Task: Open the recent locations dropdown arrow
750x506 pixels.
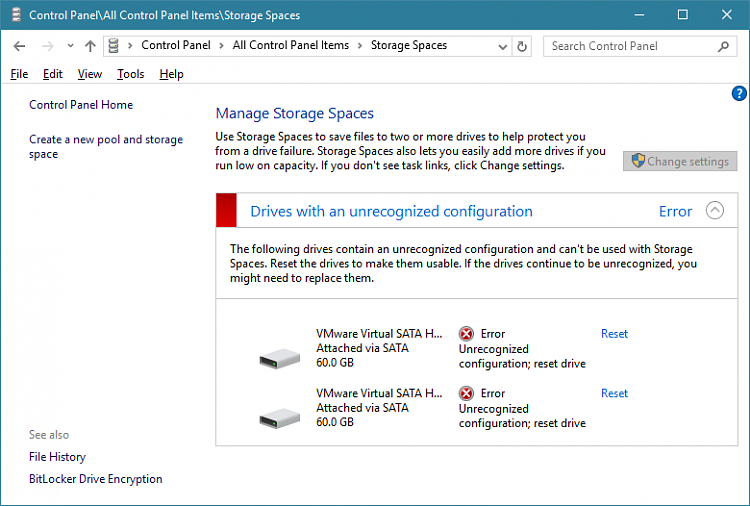Action: click(70, 46)
